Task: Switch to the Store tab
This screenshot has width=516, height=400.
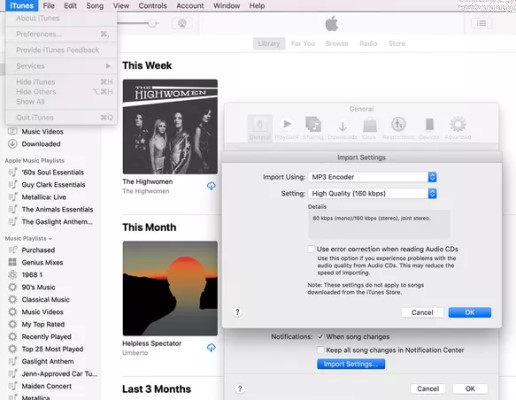Action: click(397, 43)
